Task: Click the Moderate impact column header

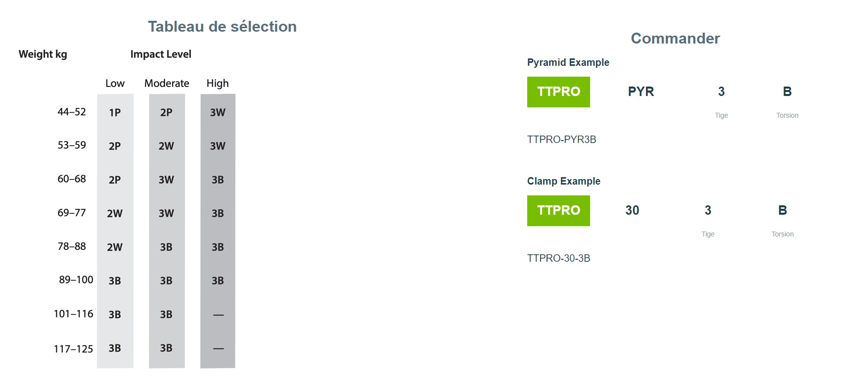Action: (167, 83)
